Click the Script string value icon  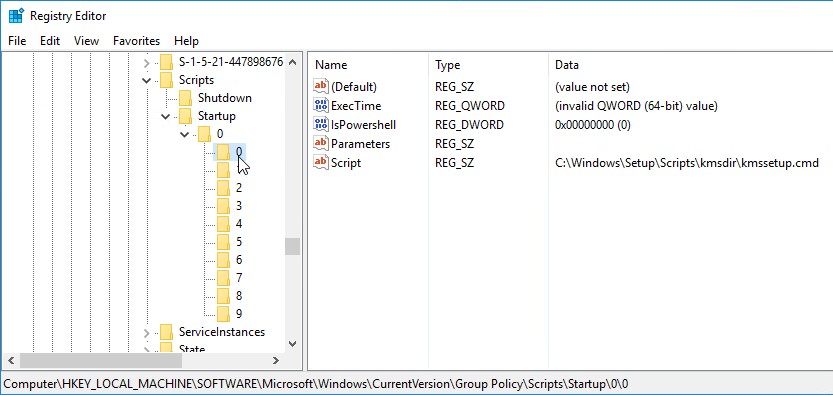(x=321, y=163)
